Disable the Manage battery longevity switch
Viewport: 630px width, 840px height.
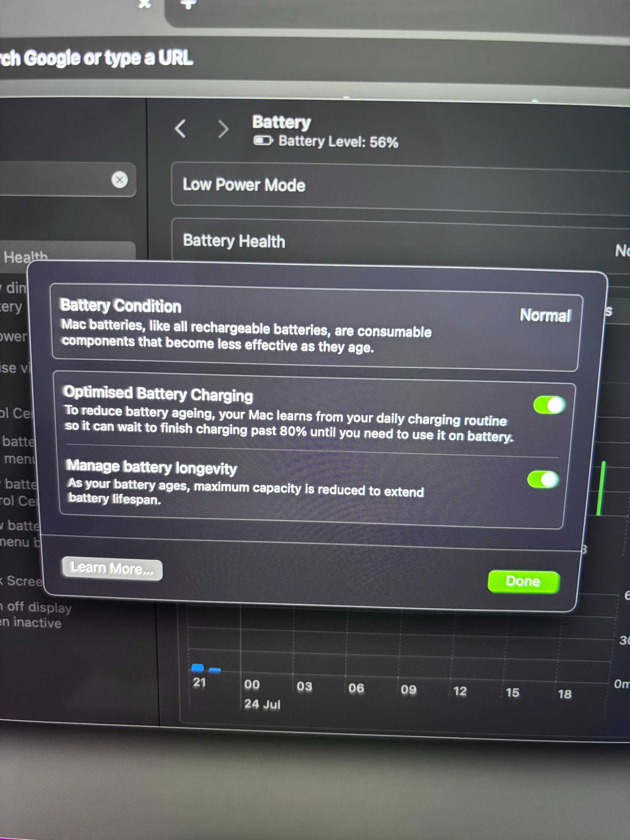[x=543, y=479]
